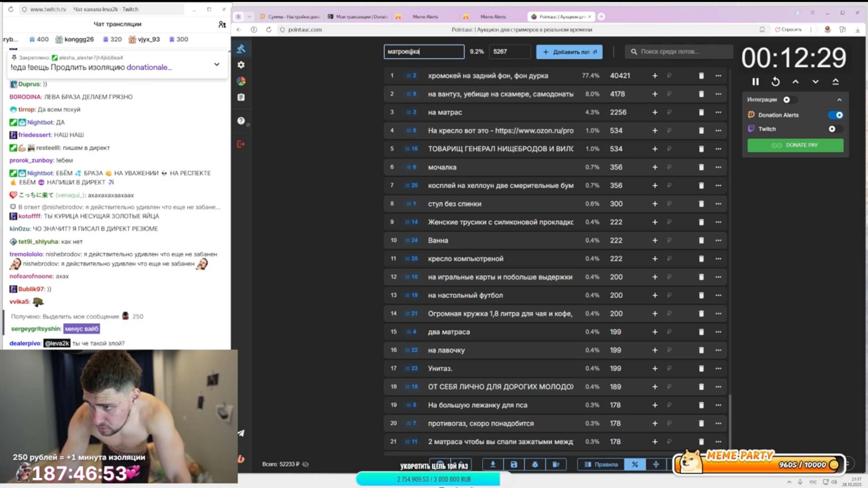
Task: Open the pie chart statistics icon
Action: pyautogui.click(x=241, y=81)
